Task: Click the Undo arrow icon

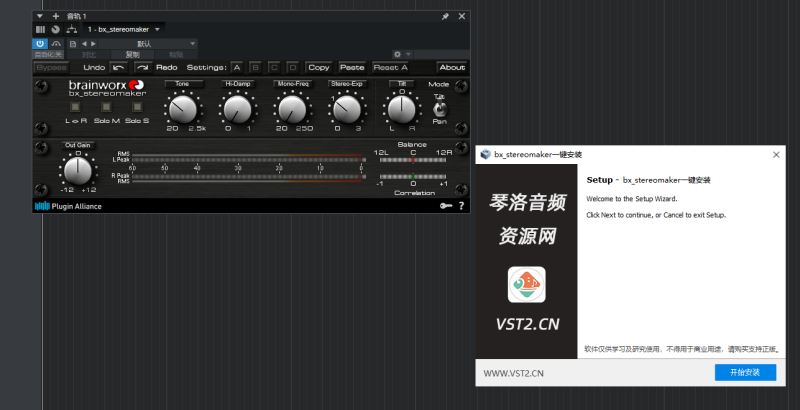Action: pyautogui.click(x=119, y=67)
